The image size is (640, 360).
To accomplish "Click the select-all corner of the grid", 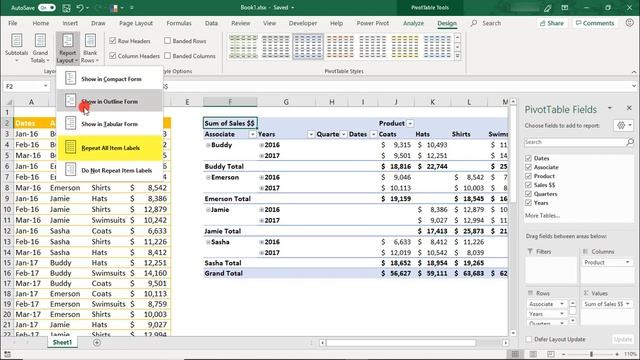I will click(8, 102).
